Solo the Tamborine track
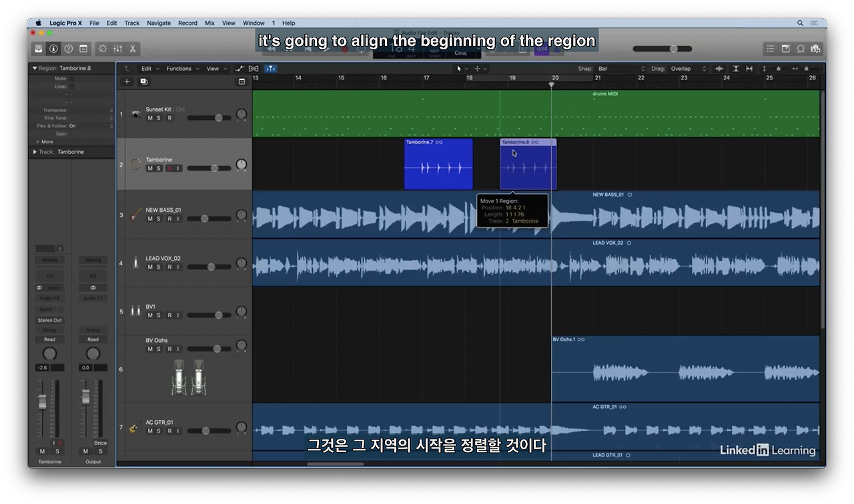 (159, 169)
